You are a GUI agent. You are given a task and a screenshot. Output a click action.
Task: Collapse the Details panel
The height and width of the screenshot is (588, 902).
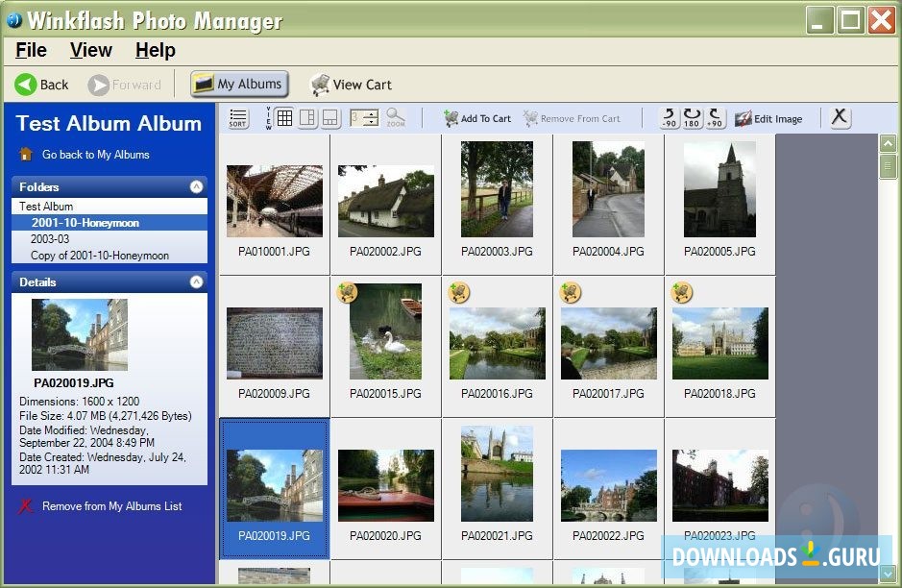(198, 282)
